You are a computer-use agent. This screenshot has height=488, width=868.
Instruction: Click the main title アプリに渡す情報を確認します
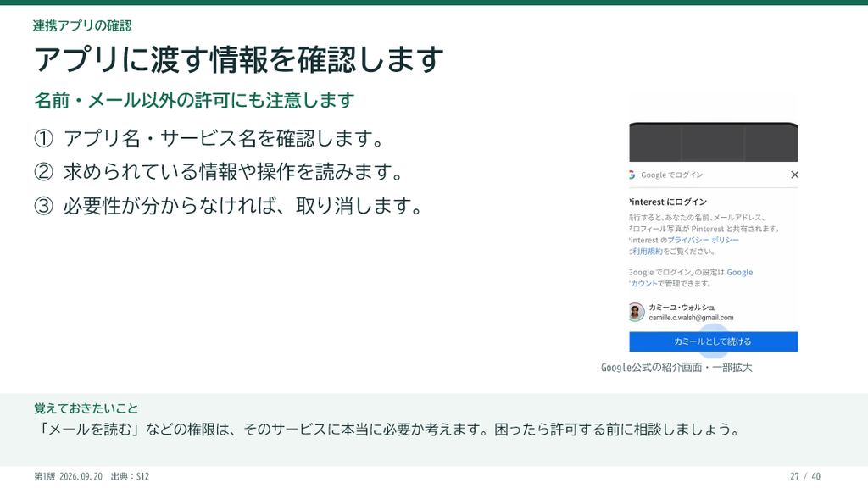pyautogui.click(x=238, y=60)
